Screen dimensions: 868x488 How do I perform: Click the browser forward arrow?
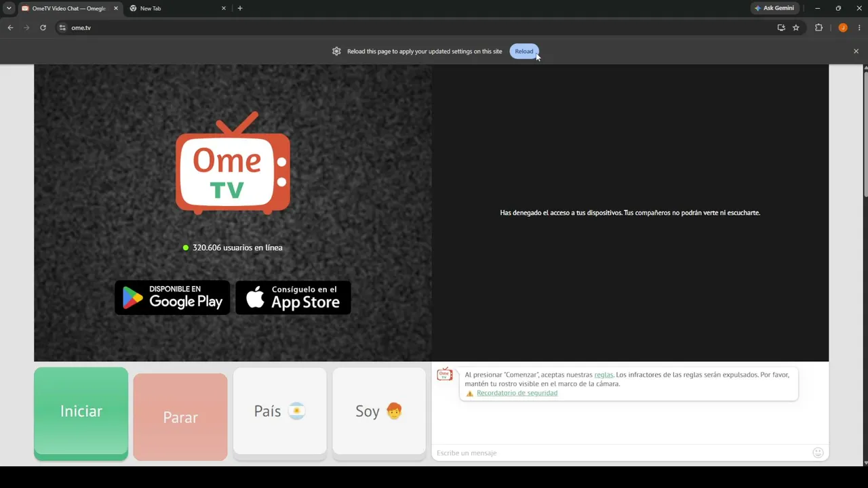pyautogui.click(x=26, y=28)
